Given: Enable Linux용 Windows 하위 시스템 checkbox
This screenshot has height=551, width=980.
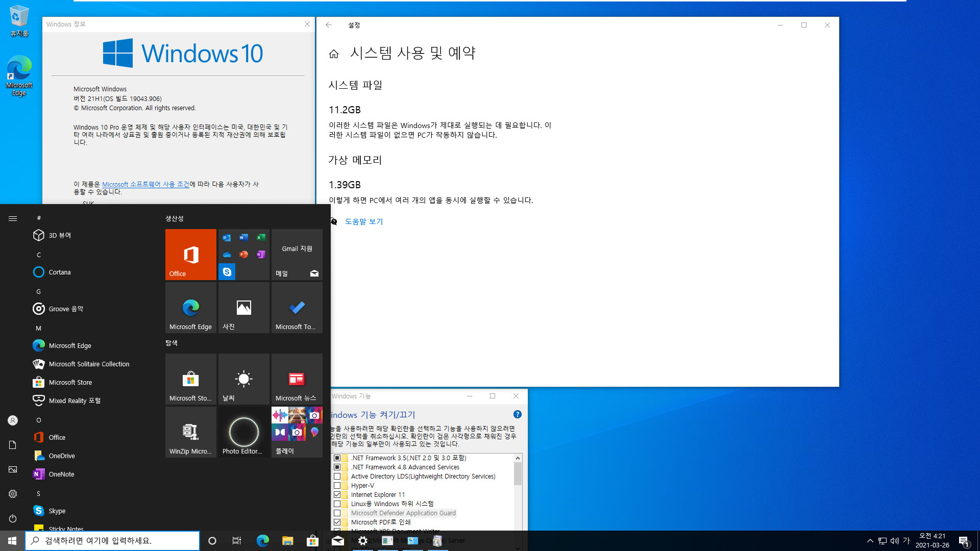Looking at the screenshot, I should coord(337,504).
